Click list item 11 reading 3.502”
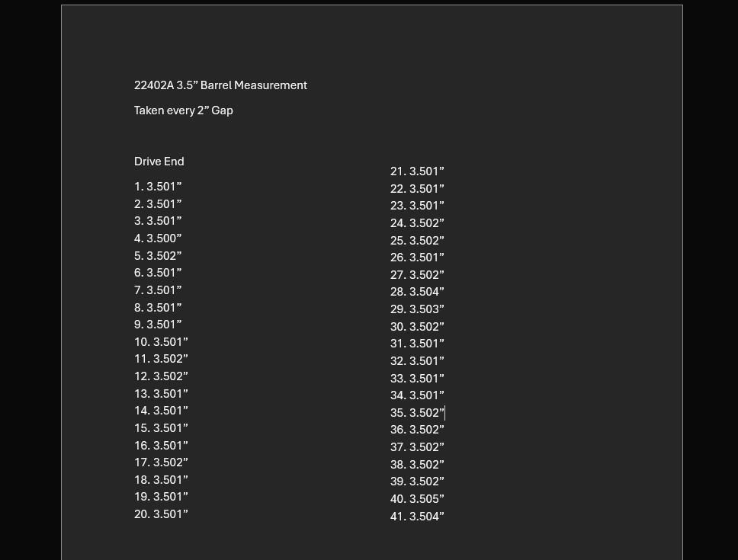738x560 pixels. 161,359
